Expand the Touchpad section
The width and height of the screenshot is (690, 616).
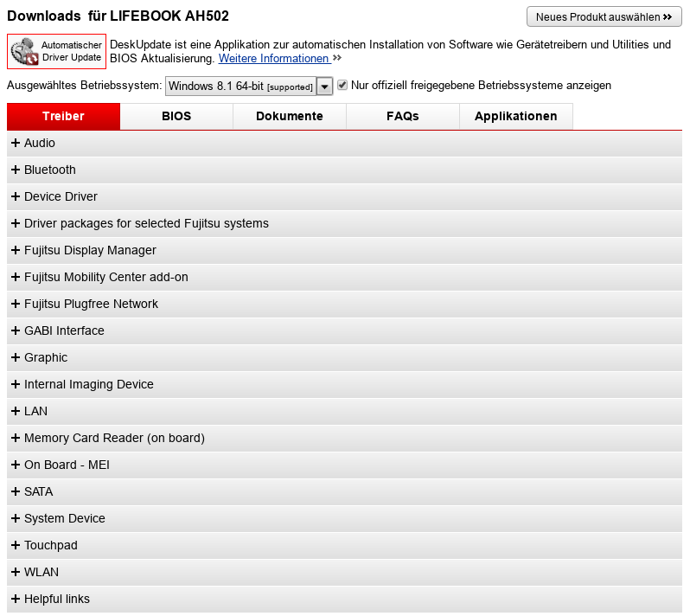pyautogui.click(x=344, y=546)
